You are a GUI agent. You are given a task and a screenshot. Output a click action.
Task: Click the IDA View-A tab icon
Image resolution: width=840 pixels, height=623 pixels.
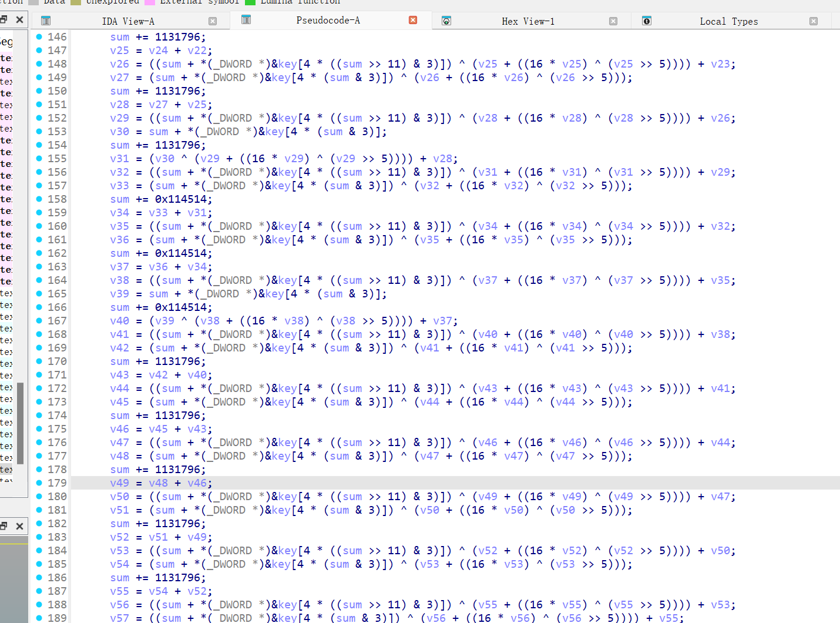[x=46, y=21]
